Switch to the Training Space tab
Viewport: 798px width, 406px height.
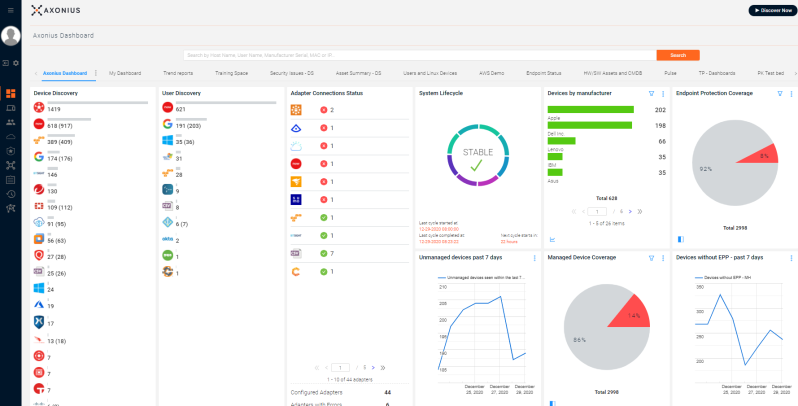tap(231, 73)
